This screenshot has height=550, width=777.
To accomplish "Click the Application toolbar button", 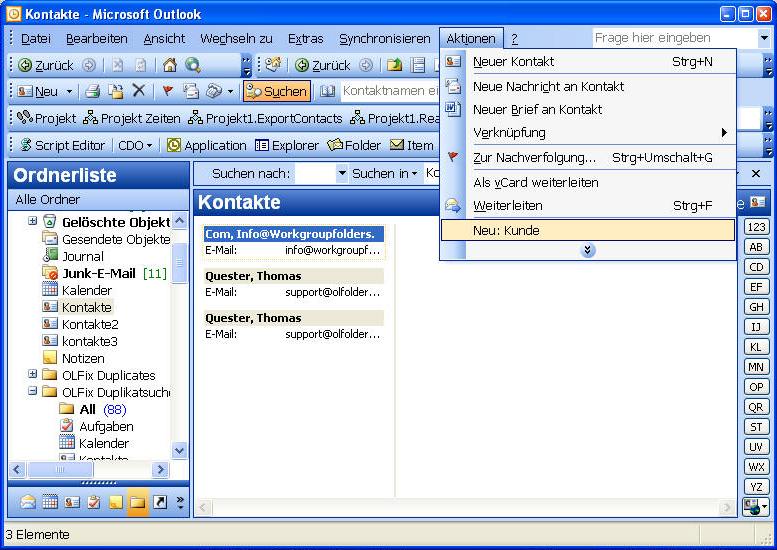I will [206, 145].
